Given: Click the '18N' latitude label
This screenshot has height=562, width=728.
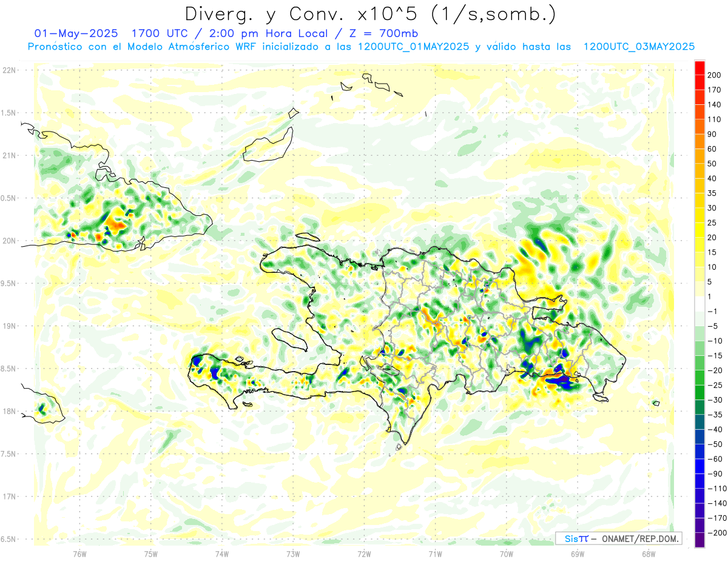Looking at the screenshot, I should point(8,411).
